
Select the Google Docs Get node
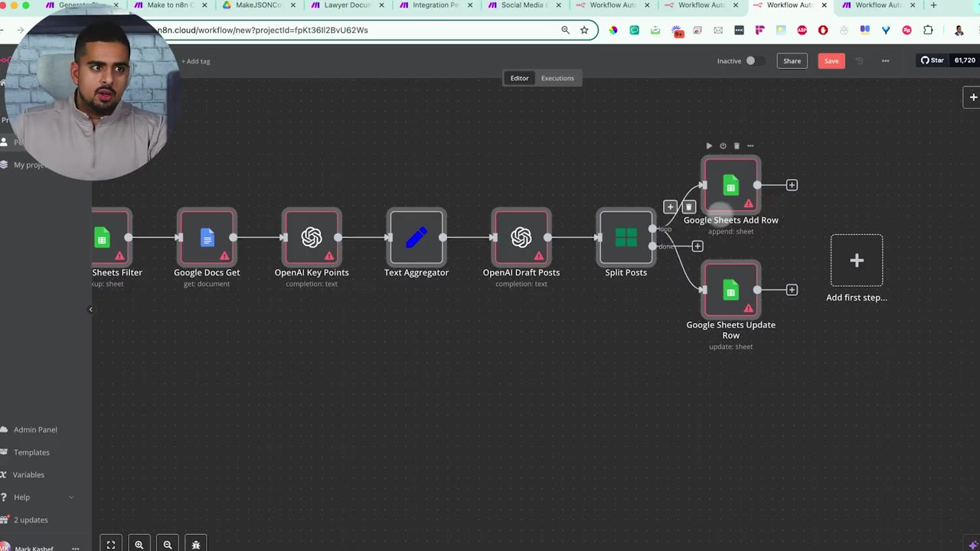tap(207, 237)
